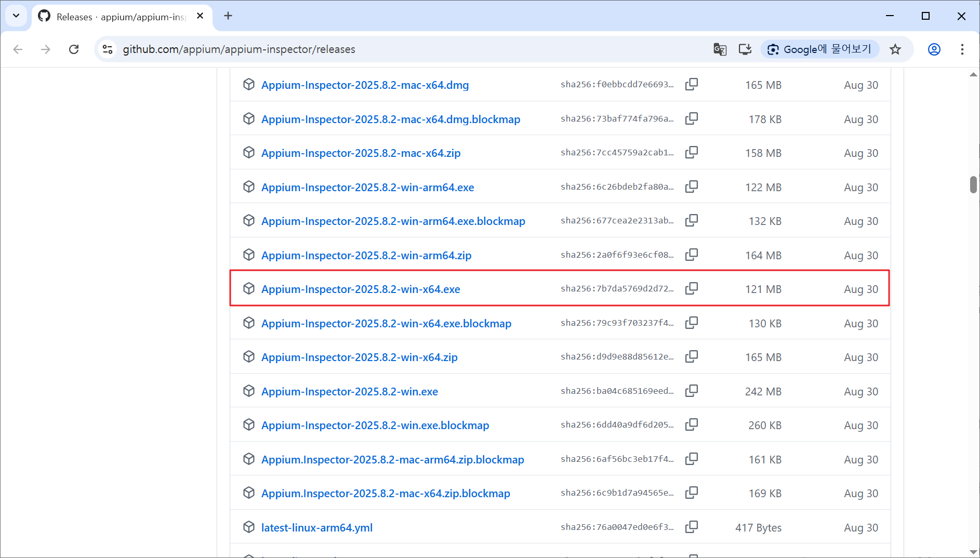980x558 pixels.
Task: Copy sha256 of win-arm64.exe asset
Action: tap(691, 187)
